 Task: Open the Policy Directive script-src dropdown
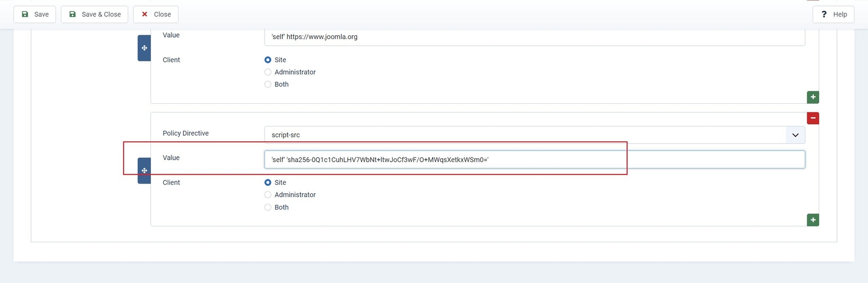pyautogui.click(x=524, y=135)
